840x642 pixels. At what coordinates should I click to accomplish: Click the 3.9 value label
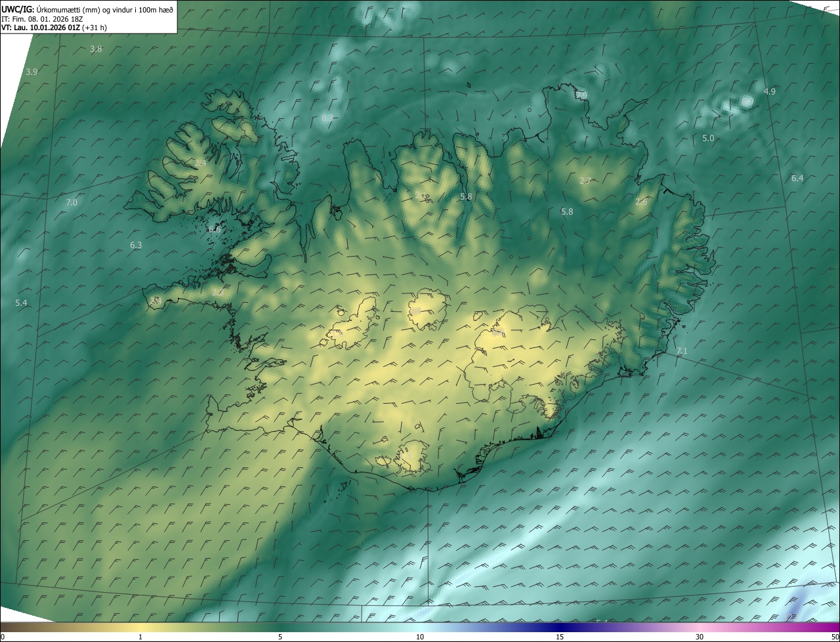click(31, 72)
